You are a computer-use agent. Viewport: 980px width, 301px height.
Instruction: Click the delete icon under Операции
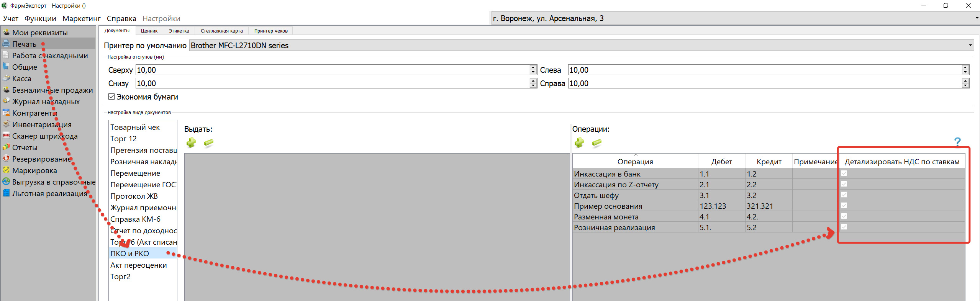(597, 143)
